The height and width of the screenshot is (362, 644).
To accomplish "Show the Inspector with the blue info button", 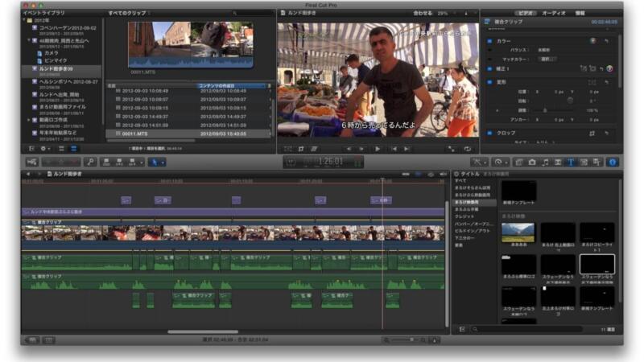I will click(x=613, y=162).
